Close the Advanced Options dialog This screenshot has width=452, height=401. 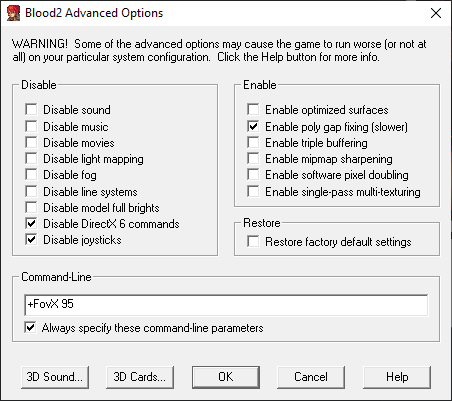pyautogui.click(x=436, y=13)
